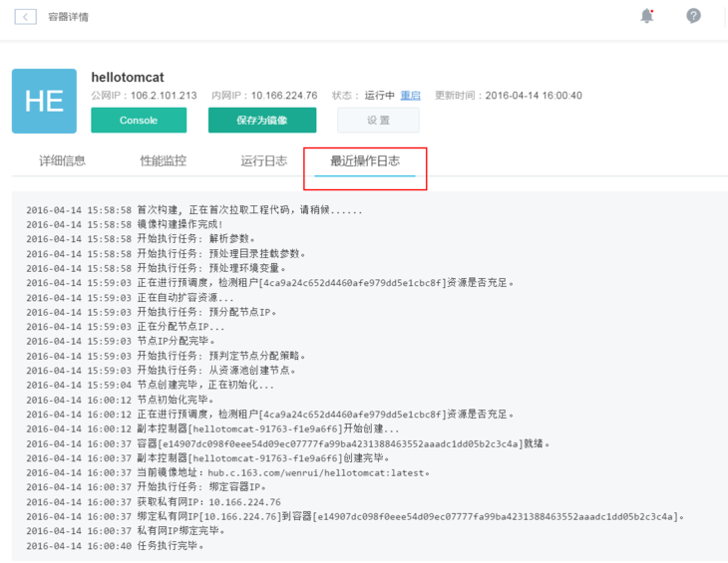Click the 运行中 status text
The image size is (728, 563).
click(x=379, y=96)
